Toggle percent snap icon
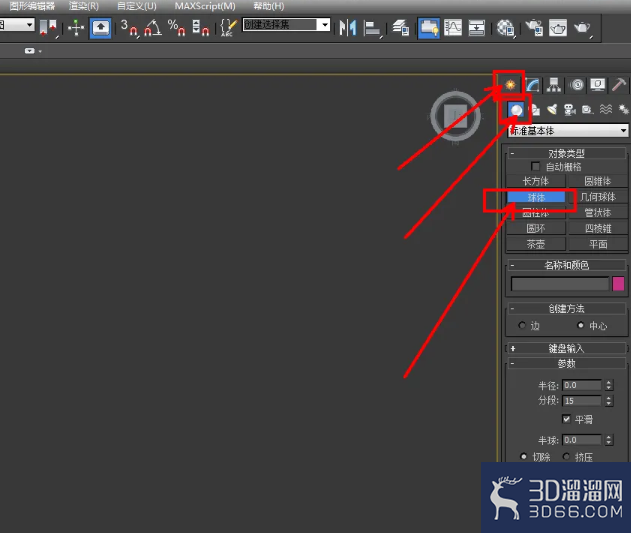 (177, 28)
